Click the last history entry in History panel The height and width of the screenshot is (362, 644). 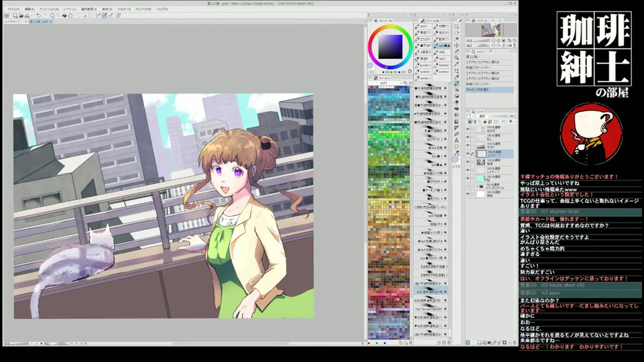pos(490,89)
